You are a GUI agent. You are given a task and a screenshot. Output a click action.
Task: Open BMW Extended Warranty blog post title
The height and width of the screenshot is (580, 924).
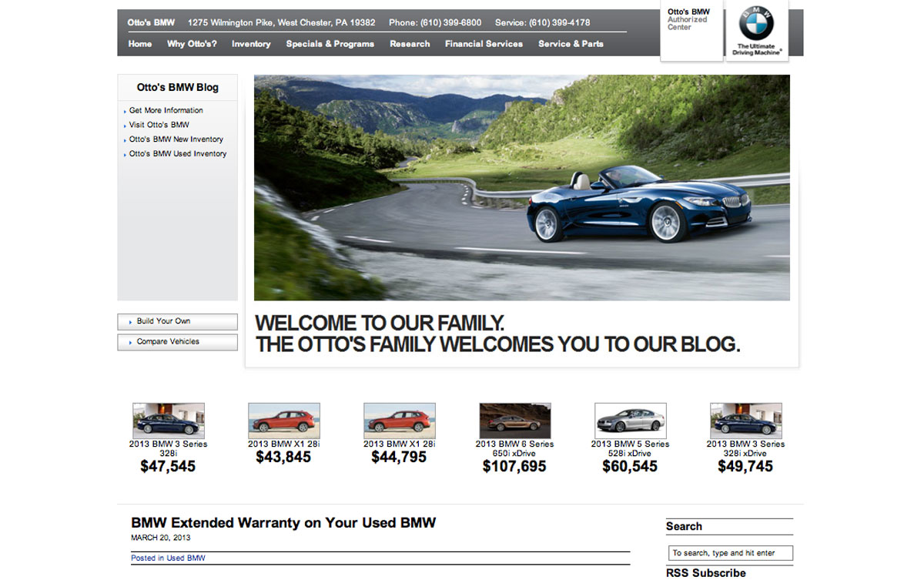click(x=283, y=522)
